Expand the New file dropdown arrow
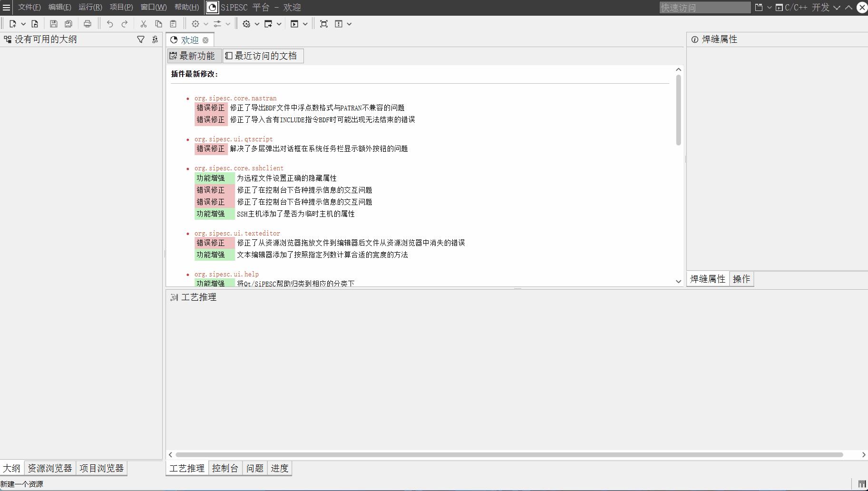The width and height of the screenshot is (868, 491). click(x=23, y=24)
